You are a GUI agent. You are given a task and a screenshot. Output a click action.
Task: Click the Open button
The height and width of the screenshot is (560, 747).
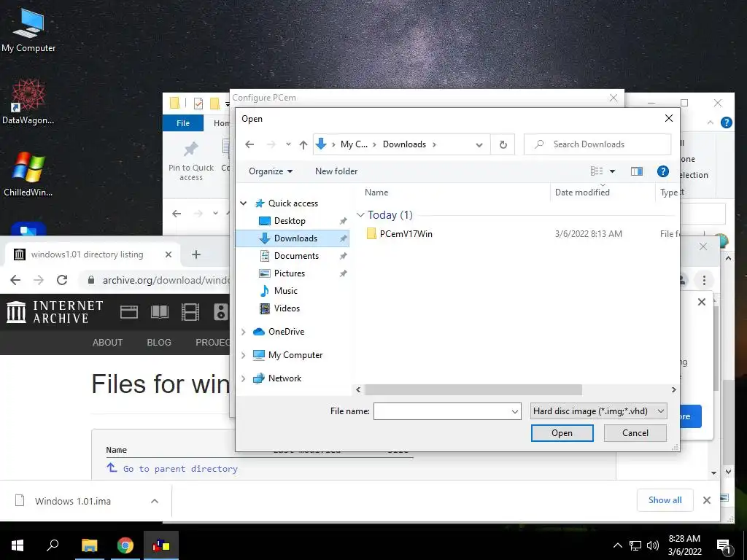562,433
